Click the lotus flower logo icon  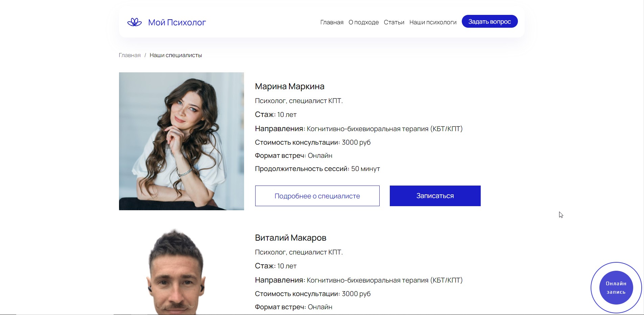(x=135, y=22)
